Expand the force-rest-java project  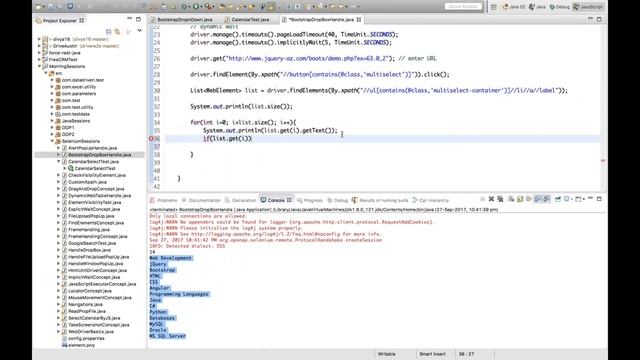pyautogui.click(x=40, y=53)
